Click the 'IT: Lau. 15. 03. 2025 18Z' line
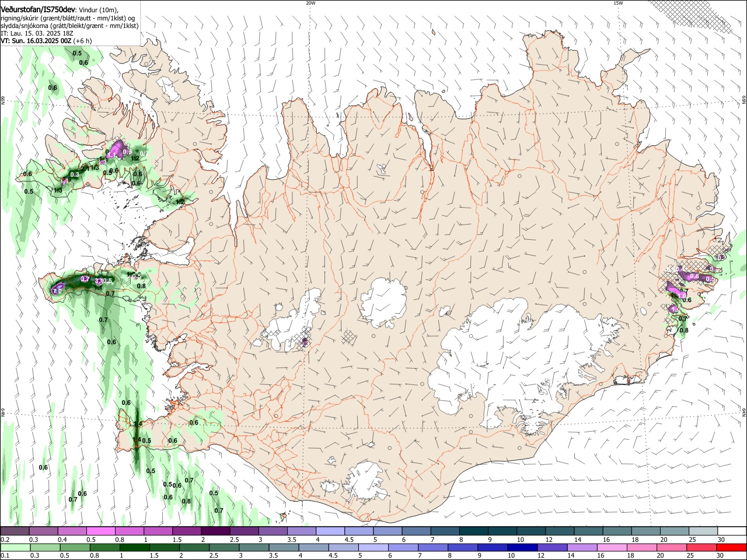 [x=36, y=33]
